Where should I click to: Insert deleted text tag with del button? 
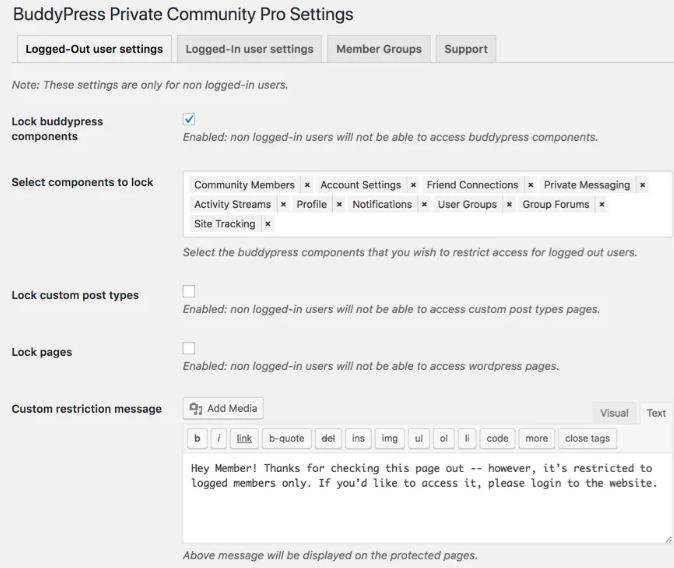tap(328, 439)
